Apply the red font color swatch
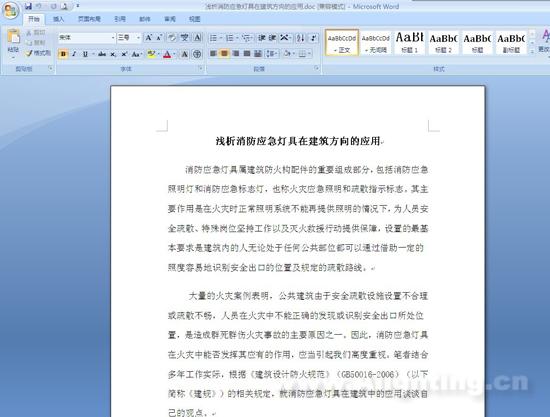This screenshot has height=417, width=550. [167, 54]
